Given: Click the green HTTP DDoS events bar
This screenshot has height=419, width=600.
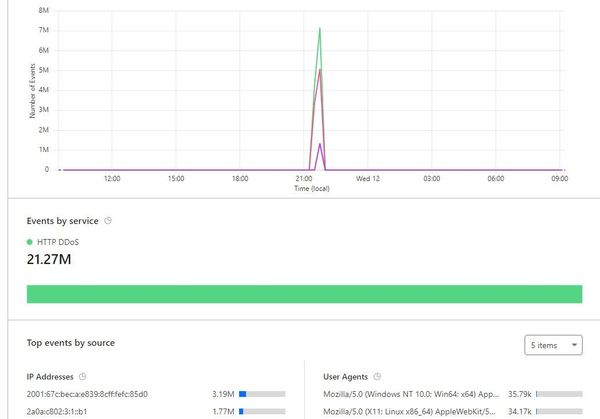Looking at the screenshot, I should pyautogui.click(x=305, y=294).
